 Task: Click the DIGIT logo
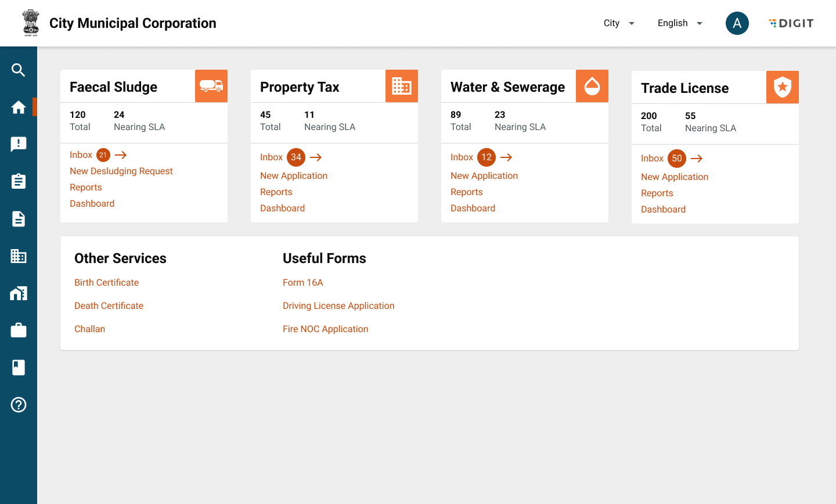[x=791, y=23]
